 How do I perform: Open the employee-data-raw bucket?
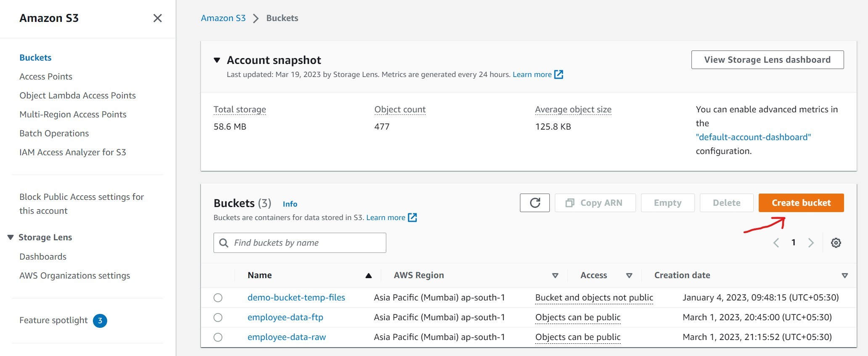pyautogui.click(x=287, y=337)
